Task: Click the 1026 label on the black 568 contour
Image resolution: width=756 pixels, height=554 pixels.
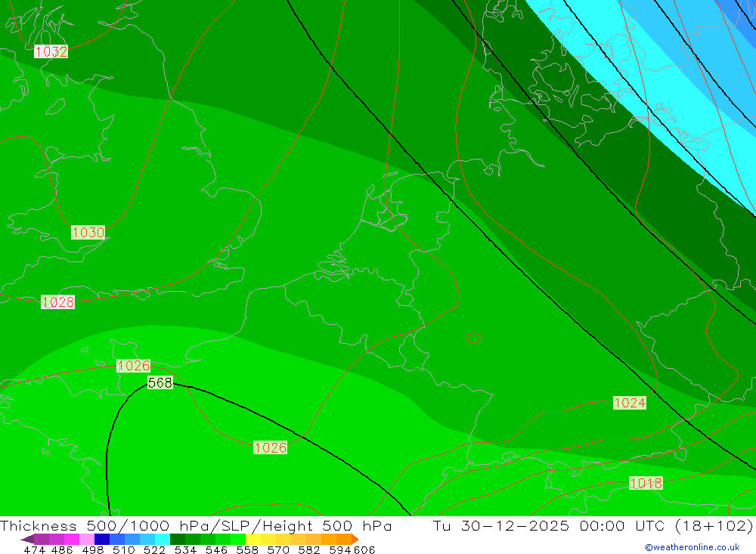Action: tap(271, 447)
